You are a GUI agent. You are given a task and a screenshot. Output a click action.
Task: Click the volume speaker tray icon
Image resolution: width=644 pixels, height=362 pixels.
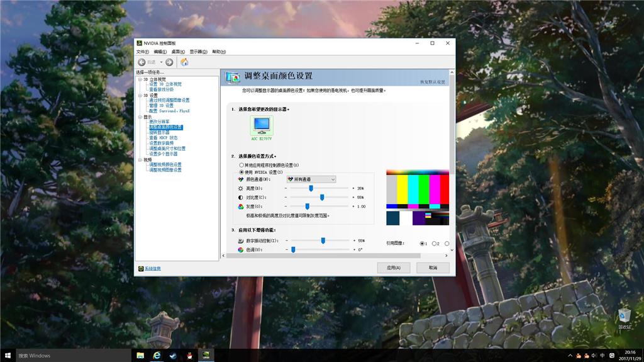click(594, 356)
